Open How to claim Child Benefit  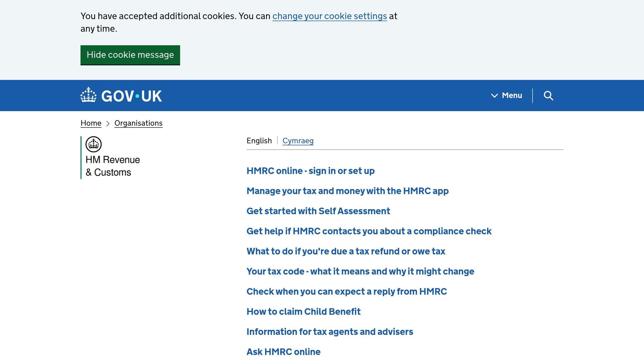point(303,312)
